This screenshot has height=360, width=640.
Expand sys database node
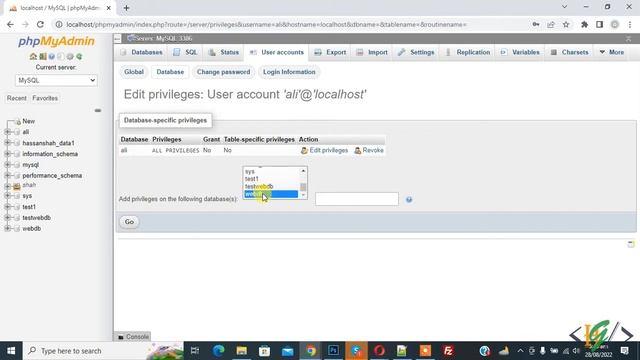(x=7, y=196)
